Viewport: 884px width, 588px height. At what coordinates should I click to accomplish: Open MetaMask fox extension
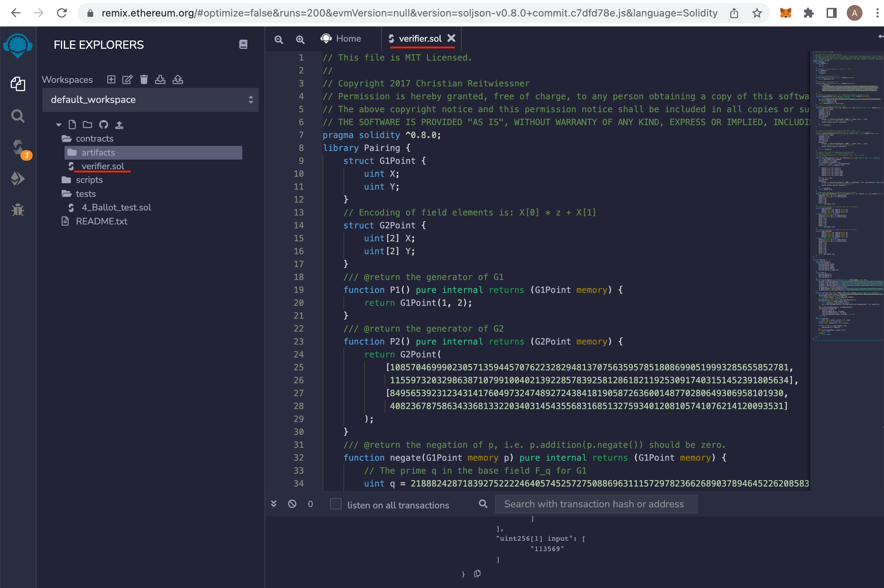(785, 13)
